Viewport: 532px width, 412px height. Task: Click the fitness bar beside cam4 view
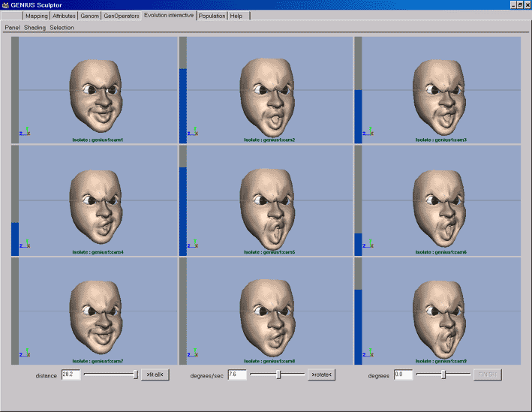(x=15, y=200)
